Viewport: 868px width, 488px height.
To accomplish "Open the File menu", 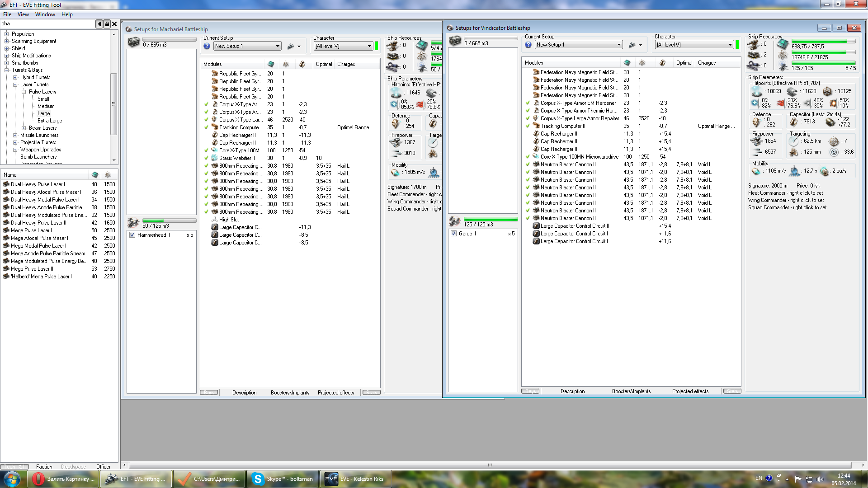I will [7, 14].
